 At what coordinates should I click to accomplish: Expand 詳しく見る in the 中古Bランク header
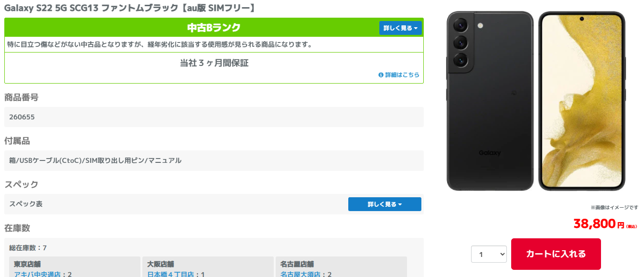[400, 28]
